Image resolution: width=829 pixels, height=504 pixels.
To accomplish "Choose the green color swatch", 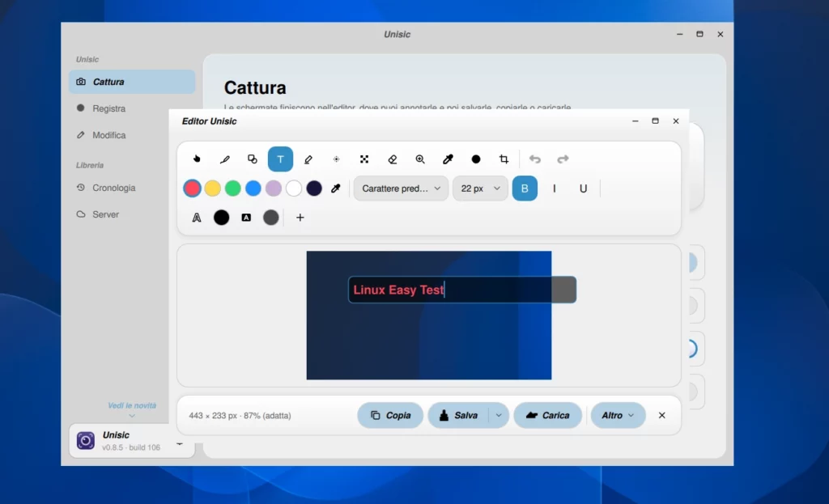I will [232, 188].
